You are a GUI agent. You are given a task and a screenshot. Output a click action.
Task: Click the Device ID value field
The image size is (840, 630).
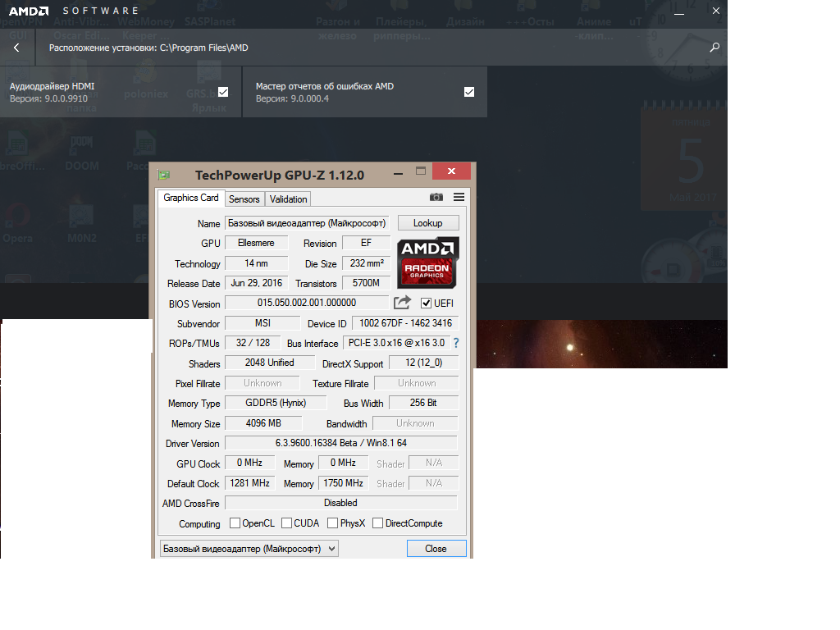[x=405, y=323]
